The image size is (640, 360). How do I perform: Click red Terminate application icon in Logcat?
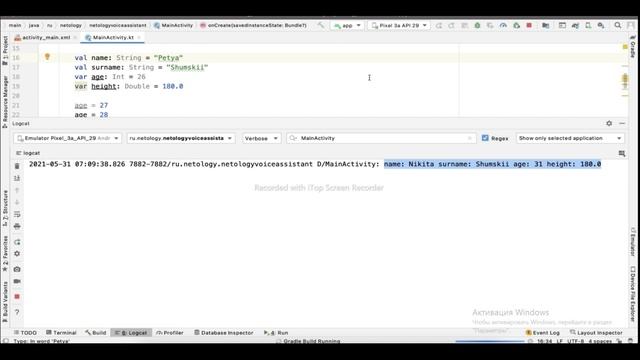tap(17, 297)
